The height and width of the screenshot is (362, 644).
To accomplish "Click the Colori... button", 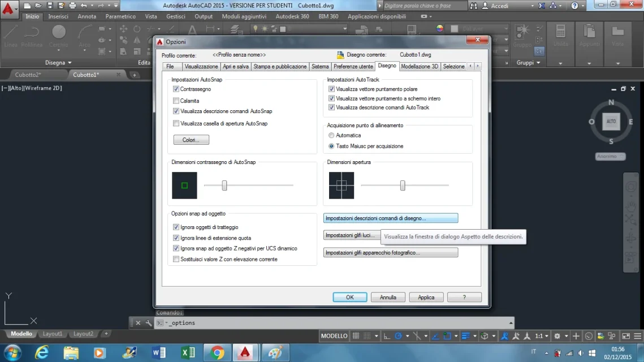I will pyautogui.click(x=191, y=140).
